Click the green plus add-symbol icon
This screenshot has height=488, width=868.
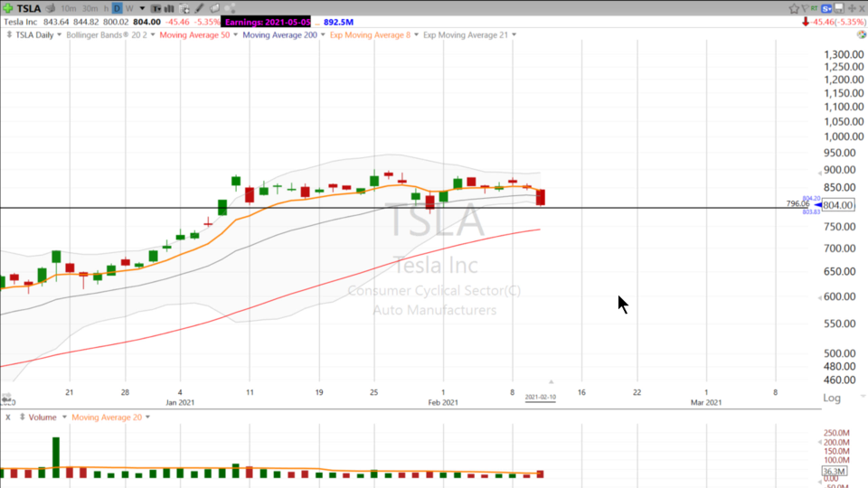[8, 8]
